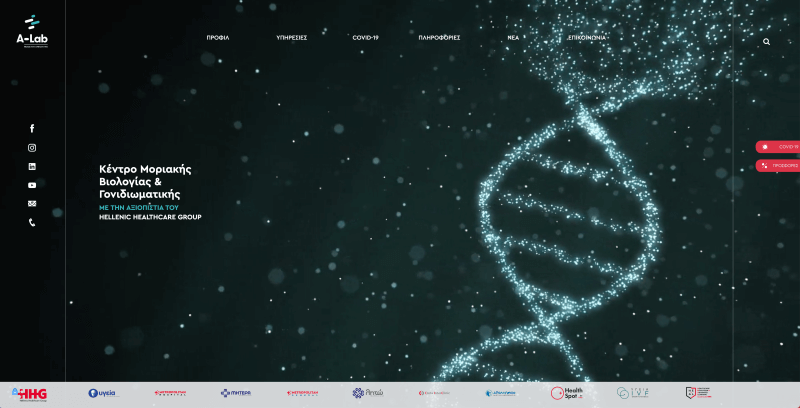
Task: Click the Health Spot logo
Action: pyautogui.click(x=566, y=393)
